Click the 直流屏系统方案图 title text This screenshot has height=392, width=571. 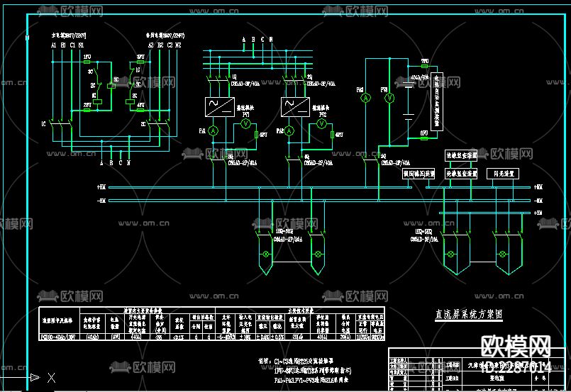click(469, 314)
